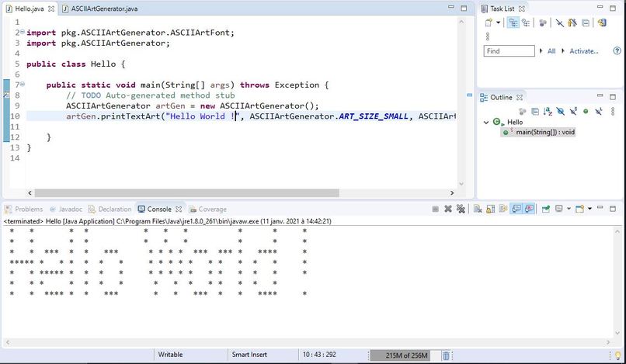This screenshot has height=364, width=626.
Task: Click Clear Console icon
Action: click(478, 209)
